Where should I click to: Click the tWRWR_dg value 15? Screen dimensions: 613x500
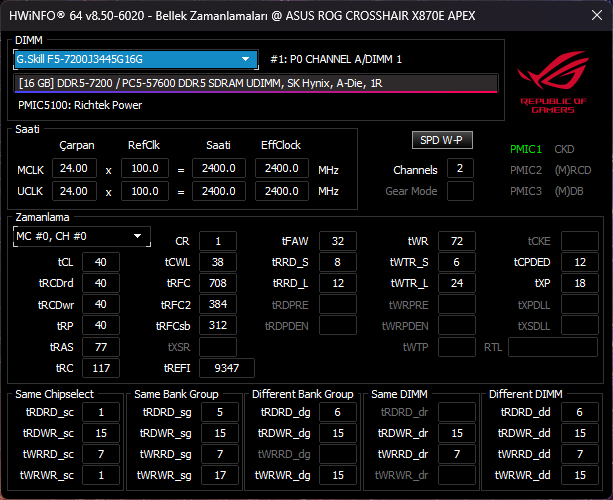[338, 475]
